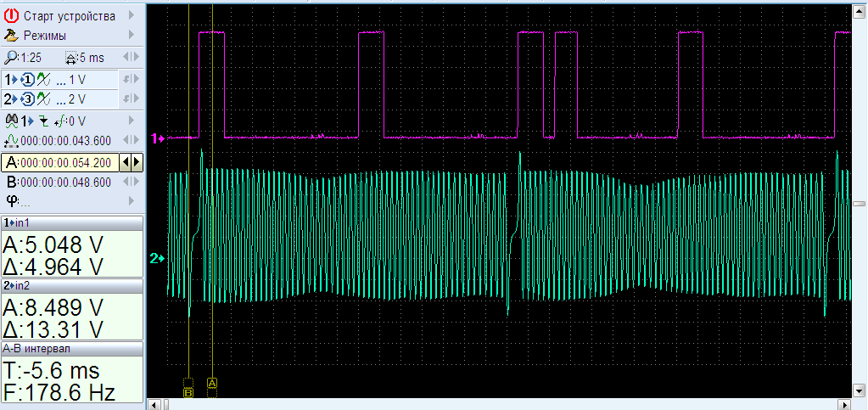Image resolution: width=868 pixels, height=410 pixels.
Task: Click the 1 in1 panel header
Action: (x=72, y=222)
